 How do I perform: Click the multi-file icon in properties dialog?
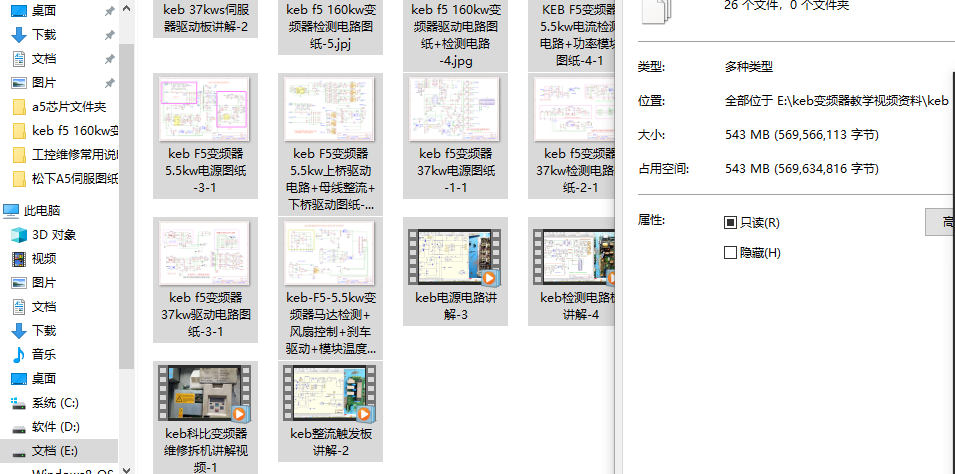point(655,11)
